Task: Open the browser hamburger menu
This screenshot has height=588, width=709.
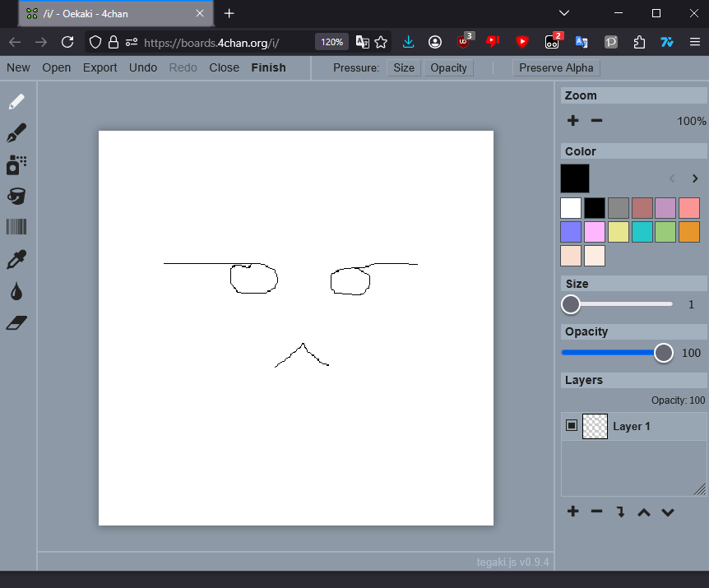Action: (x=695, y=43)
